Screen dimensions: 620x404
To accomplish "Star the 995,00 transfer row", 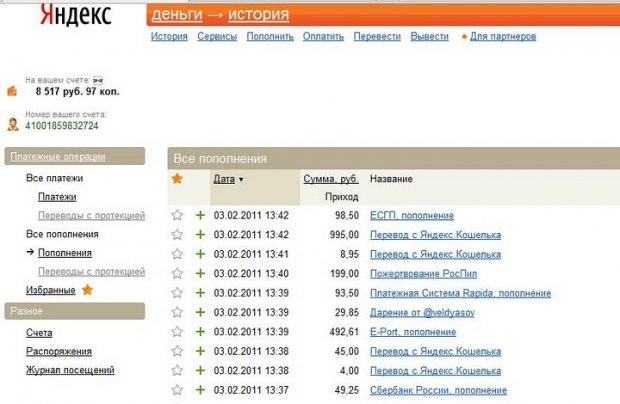I will click(177, 234).
